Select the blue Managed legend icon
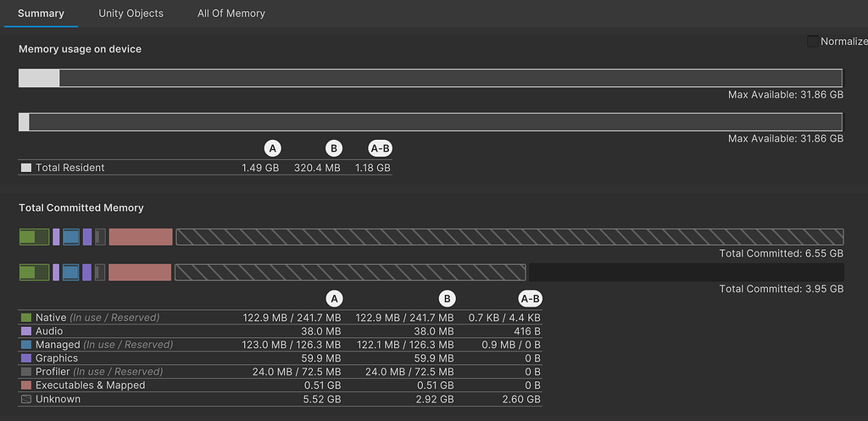The image size is (868, 421). click(x=25, y=345)
